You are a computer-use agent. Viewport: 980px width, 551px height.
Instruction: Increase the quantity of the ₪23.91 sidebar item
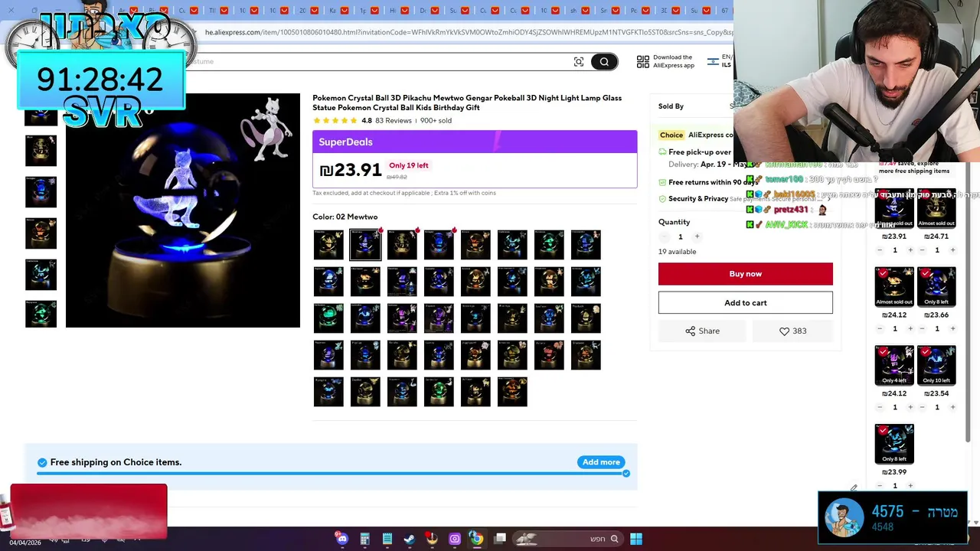910,250
